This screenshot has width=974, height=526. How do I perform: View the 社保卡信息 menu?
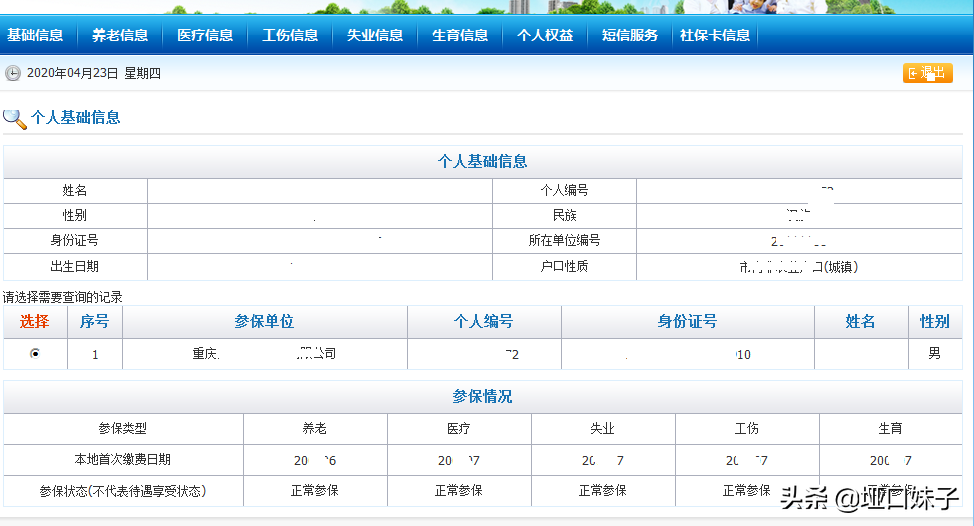pos(715,35)
